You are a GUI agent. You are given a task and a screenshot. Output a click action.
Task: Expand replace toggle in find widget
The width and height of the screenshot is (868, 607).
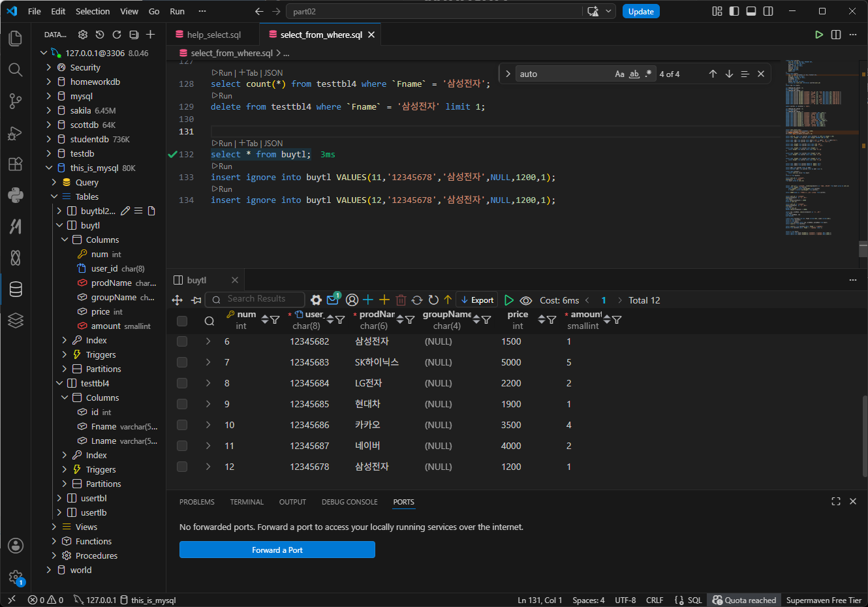[508, 74]
